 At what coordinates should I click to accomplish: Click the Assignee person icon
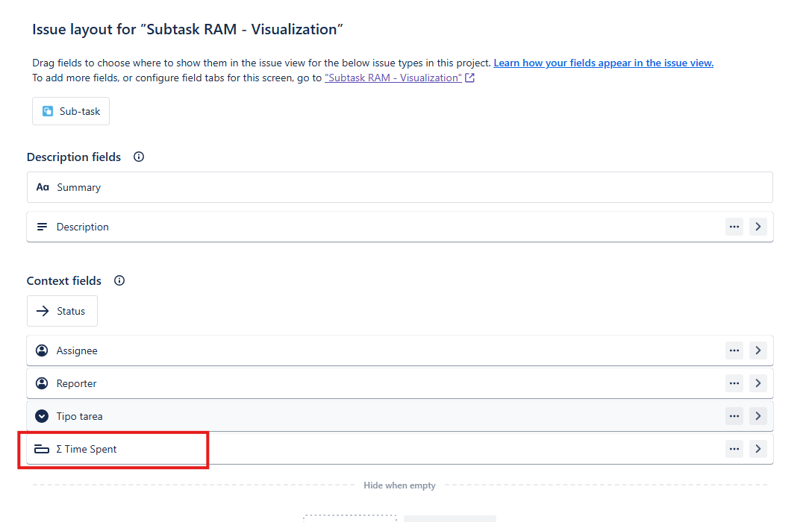click(42, 350)
